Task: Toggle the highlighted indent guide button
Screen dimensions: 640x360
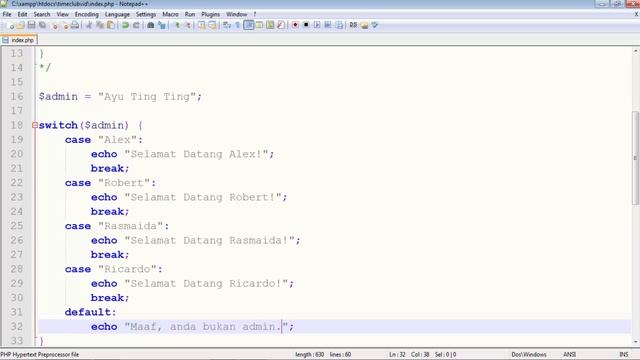Action: click(249, 25)
